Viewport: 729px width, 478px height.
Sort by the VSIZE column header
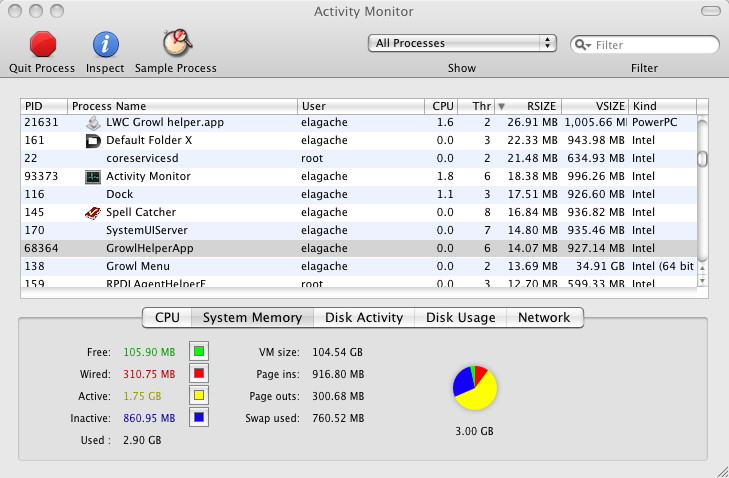pyautogui.click(x=595, y=106)
